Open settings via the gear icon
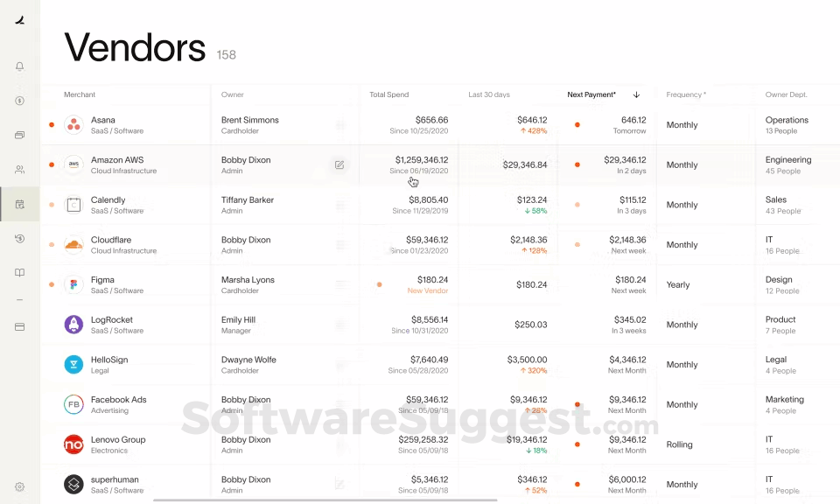The height and width of the screenshot is (504, 840). pyautogui.click(x=19, y=486)
